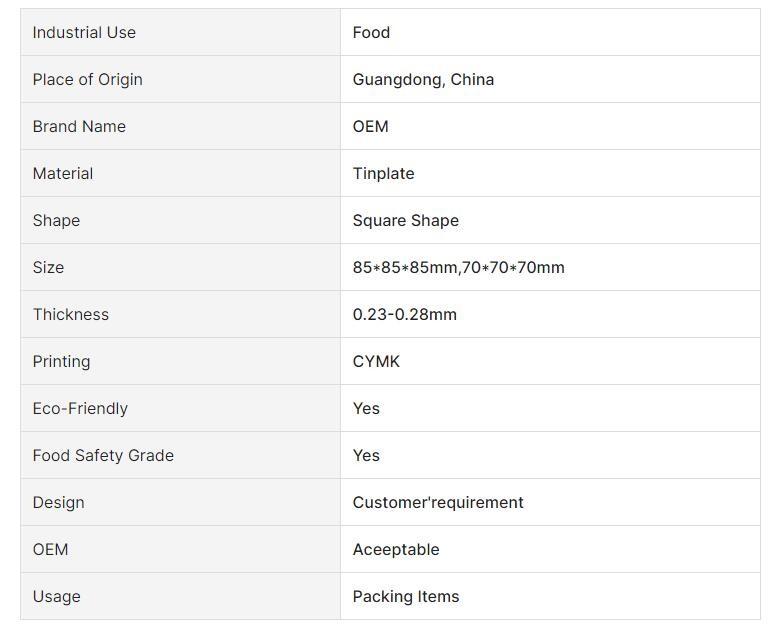Screen dimensions: 772x633
Task: Select the 0.23-0.28mm thickness value
Action: [x=405, y=315]
